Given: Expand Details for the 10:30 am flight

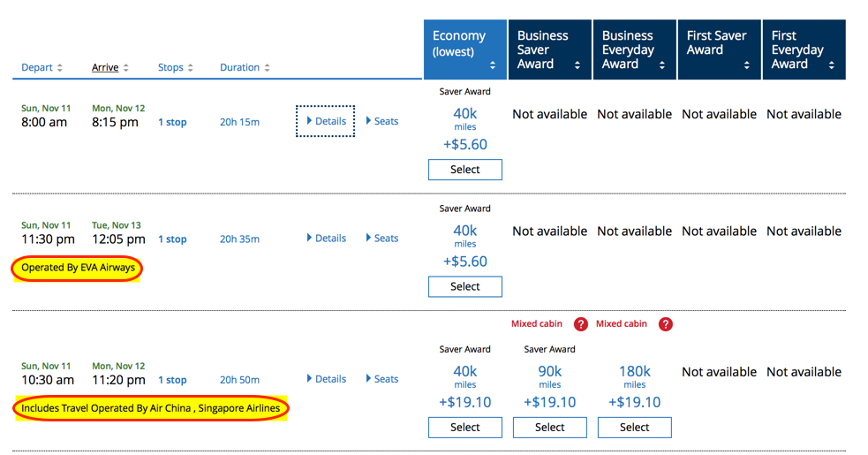Looking at the screenshot, I should [x=326, y=379].
